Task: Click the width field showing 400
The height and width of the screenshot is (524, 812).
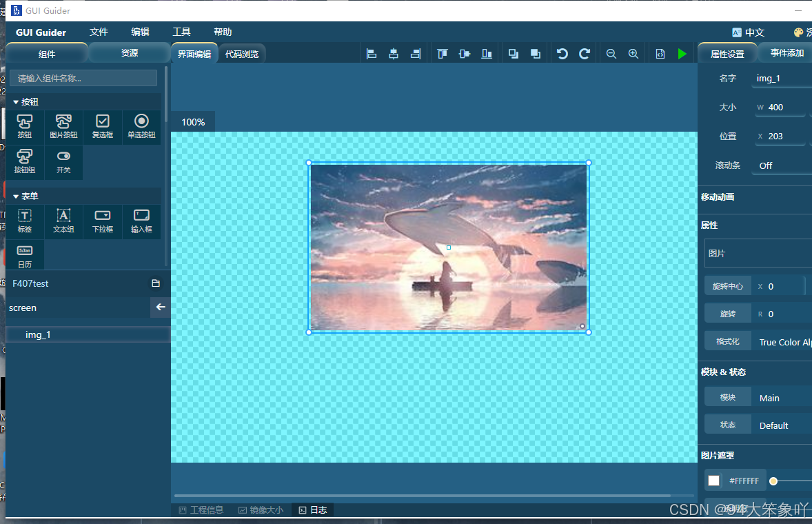Action: pos(778,107)
